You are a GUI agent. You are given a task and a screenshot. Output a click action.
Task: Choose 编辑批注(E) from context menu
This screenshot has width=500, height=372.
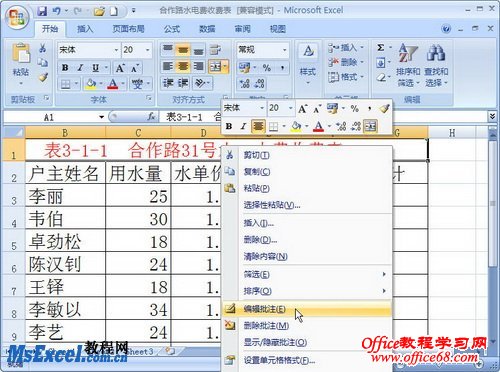click(x=307, y=309)
